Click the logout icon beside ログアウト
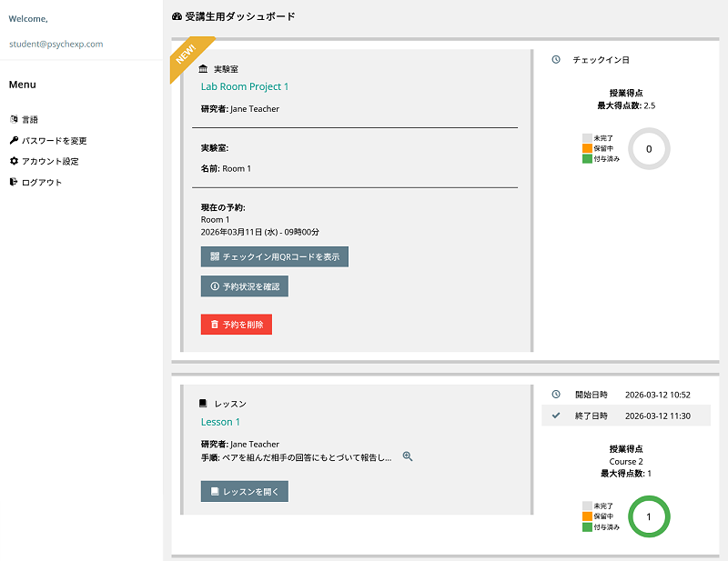The image size is (728, 561). (x=14, y=182)
